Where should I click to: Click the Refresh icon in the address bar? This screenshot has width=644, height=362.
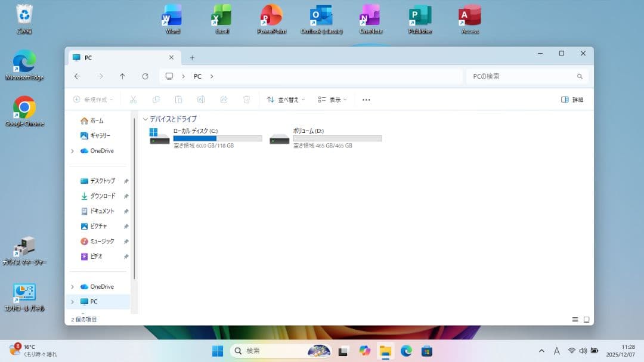click(145, 76)
